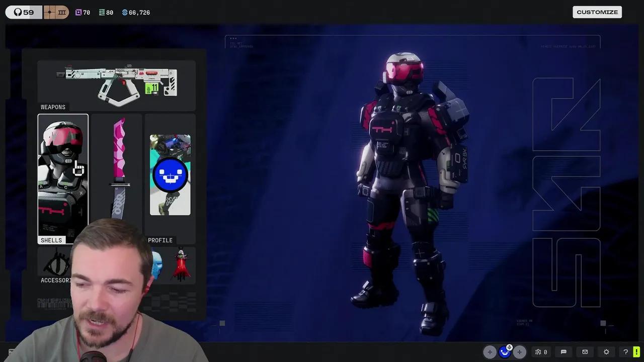Open the settings gear icon
The width and height of the screenshot is (644, 362).
606,352
